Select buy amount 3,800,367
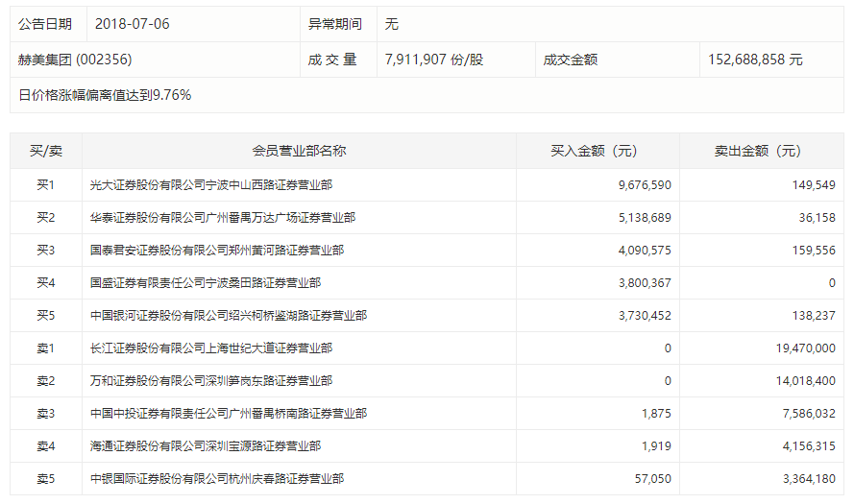Viewport: 854px width, 504px height. (645, 283)
